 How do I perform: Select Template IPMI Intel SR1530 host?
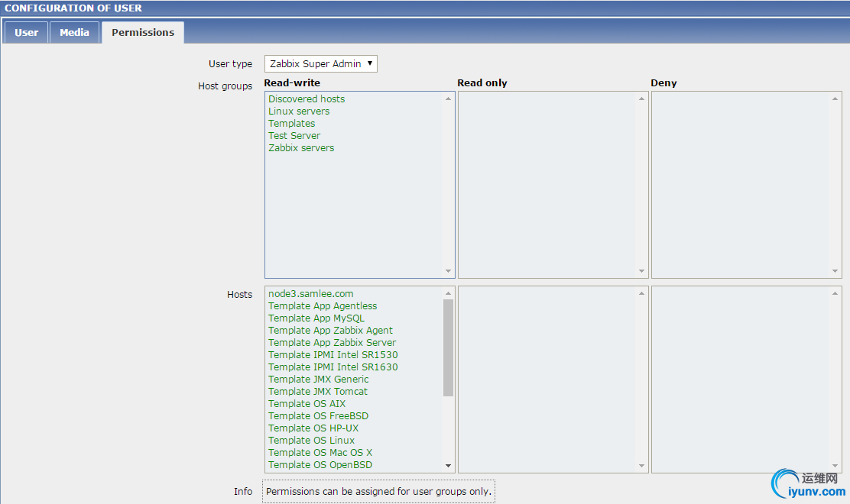click(x=333, y=354)
